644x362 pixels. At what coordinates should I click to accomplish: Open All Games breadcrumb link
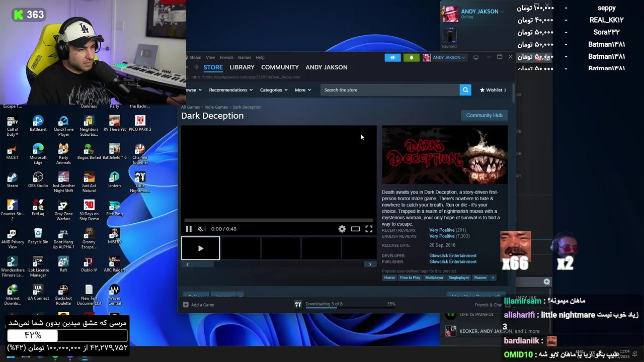pyautogui.click(x=190, y=107)
